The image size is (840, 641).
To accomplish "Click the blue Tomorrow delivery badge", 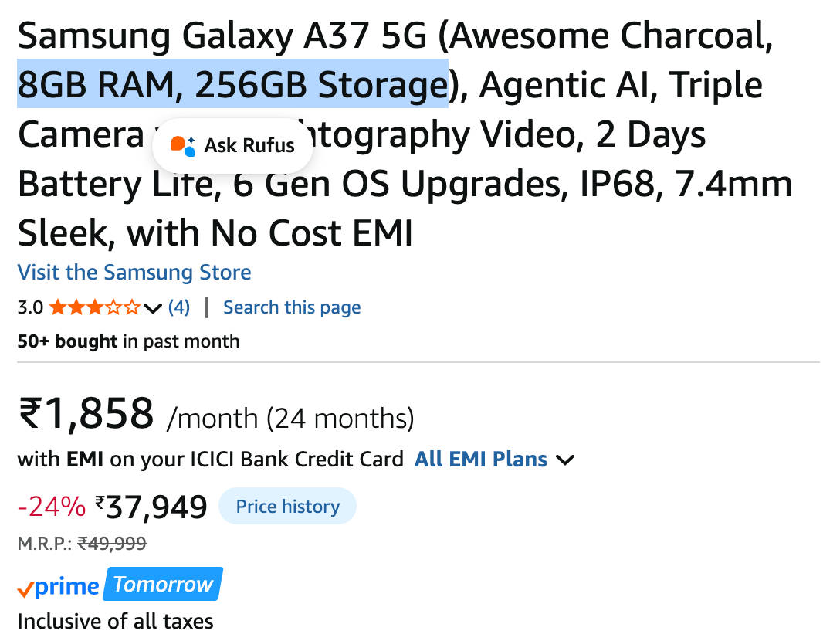I will pos(163,584).
